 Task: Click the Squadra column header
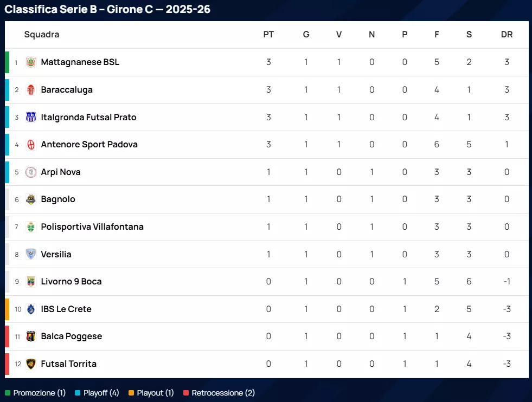tap(42, 35)
